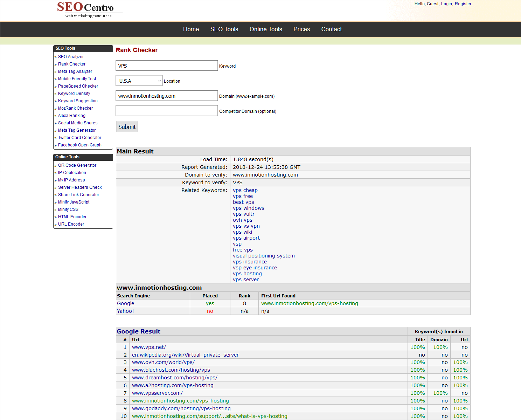Focus the Competitor Domain input field
The height and width of the screenshot is (420, 521).
tap(167, 111)
